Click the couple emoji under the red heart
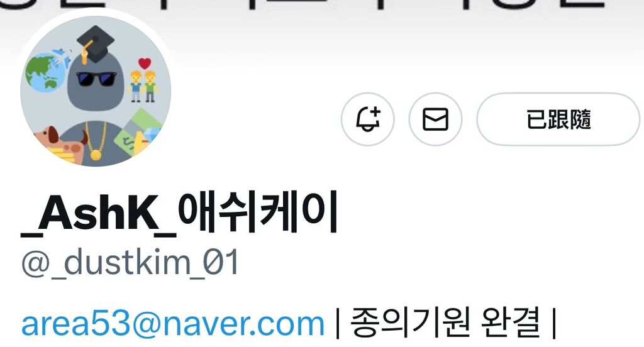644x347 pixels. coord(143,86)
